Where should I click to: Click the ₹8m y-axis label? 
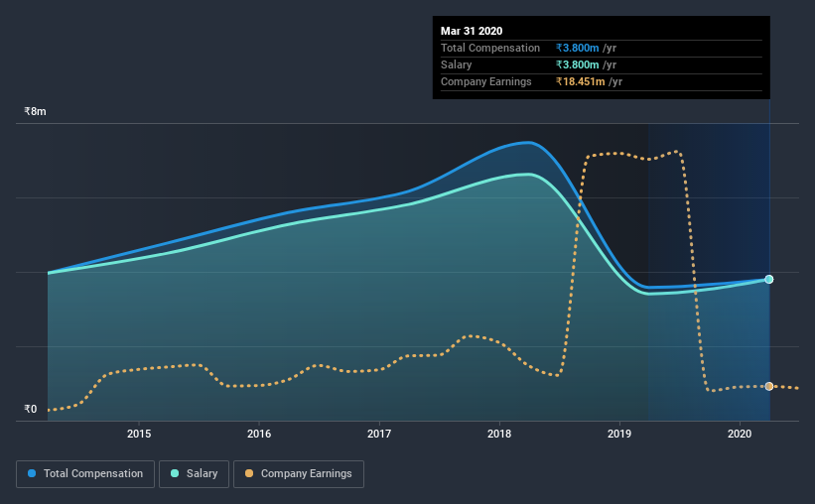click(35, 111)
